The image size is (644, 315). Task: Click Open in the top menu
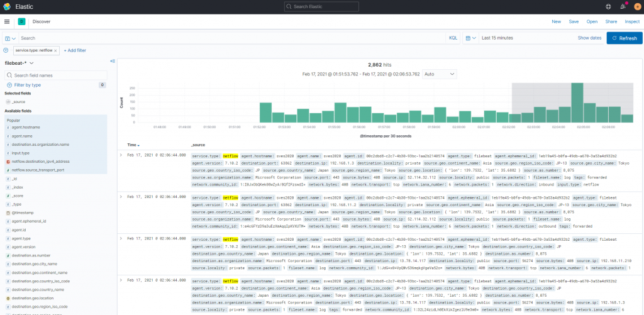pos(592,21)
